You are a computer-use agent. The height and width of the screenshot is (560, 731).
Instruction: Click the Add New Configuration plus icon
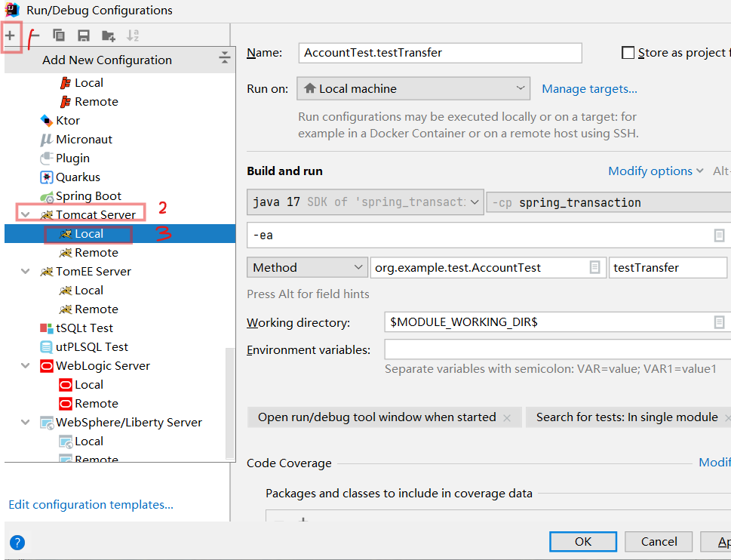[11, 35]
